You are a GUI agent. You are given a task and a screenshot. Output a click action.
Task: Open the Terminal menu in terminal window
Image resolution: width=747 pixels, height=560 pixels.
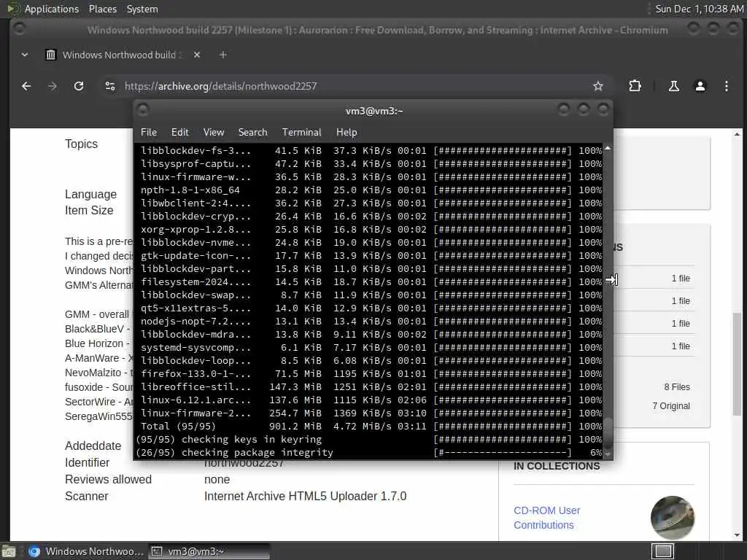[x=301, y=133]
